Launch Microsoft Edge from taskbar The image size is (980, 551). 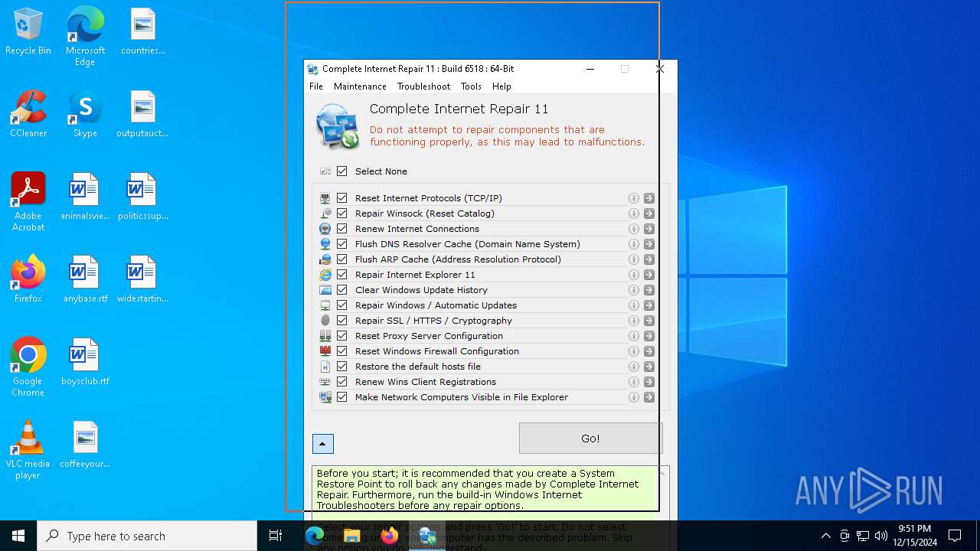pos(315,536)
